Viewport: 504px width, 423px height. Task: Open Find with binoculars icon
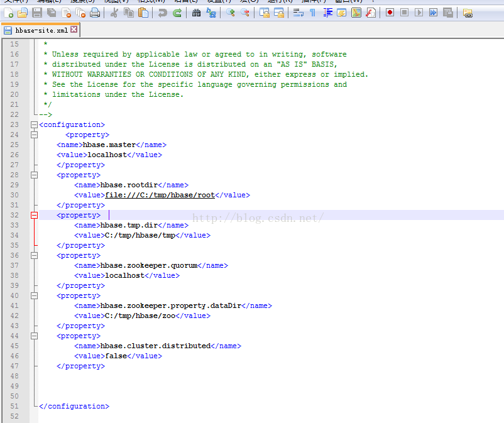[197, 13]
